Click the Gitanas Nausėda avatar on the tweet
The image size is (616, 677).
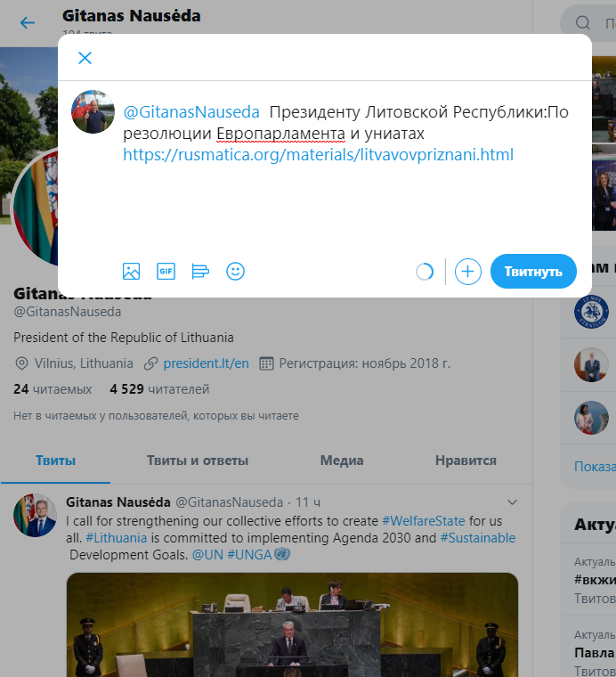(x=35, y=516)
